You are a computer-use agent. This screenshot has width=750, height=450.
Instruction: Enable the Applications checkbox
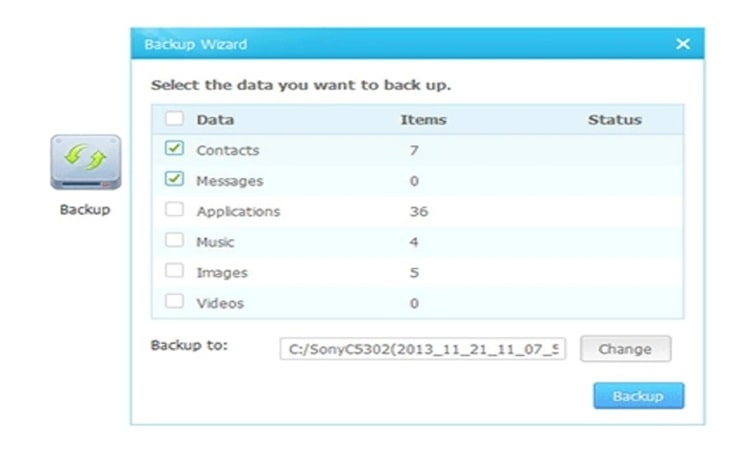(175, 210)
